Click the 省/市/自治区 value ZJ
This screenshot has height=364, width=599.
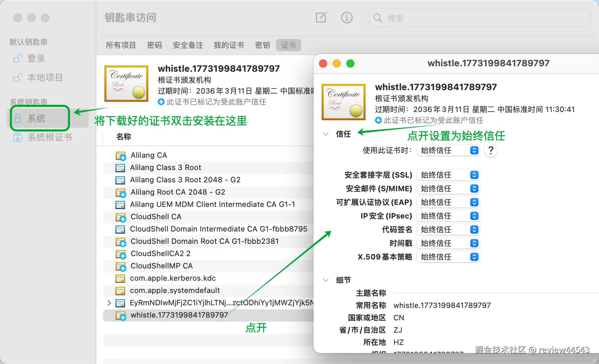click(x=398, y=330)
